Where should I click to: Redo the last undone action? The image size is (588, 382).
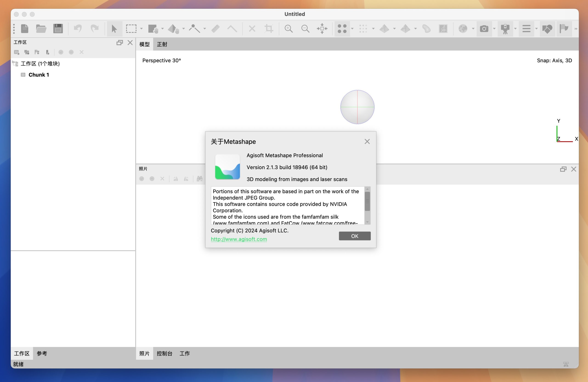click(x=95, y=29)
